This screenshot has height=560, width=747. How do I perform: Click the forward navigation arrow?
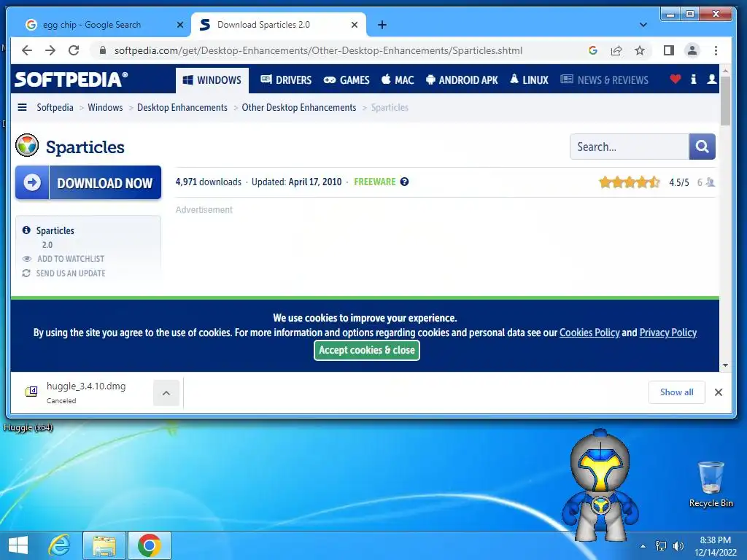50,50
